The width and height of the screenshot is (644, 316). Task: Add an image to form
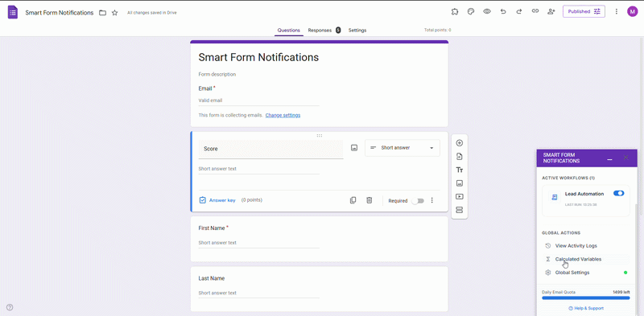click(x=459, y=183)
